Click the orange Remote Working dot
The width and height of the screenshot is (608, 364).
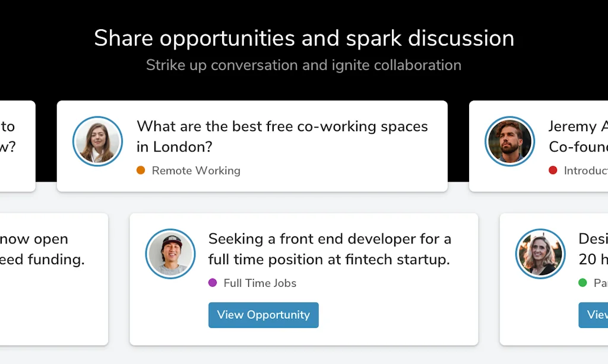click(x=141, y=170)
